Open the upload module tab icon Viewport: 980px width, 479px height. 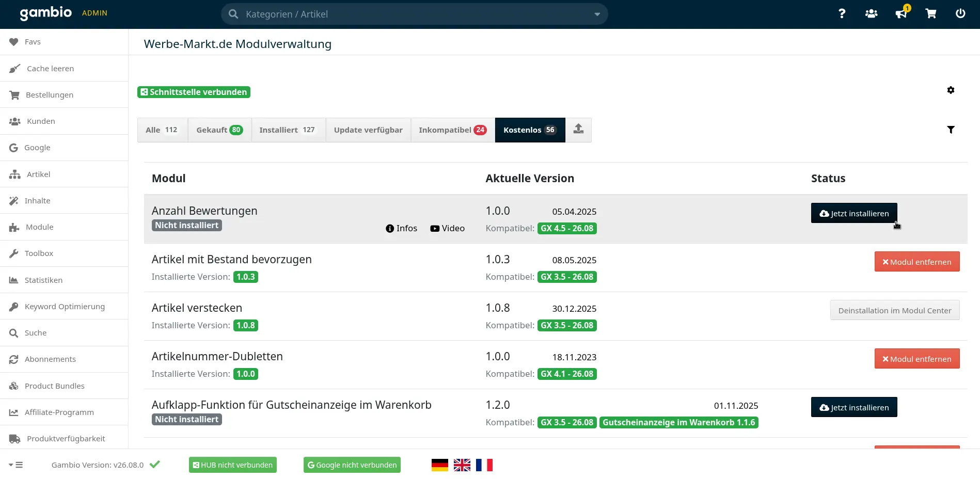coord(578,130)
